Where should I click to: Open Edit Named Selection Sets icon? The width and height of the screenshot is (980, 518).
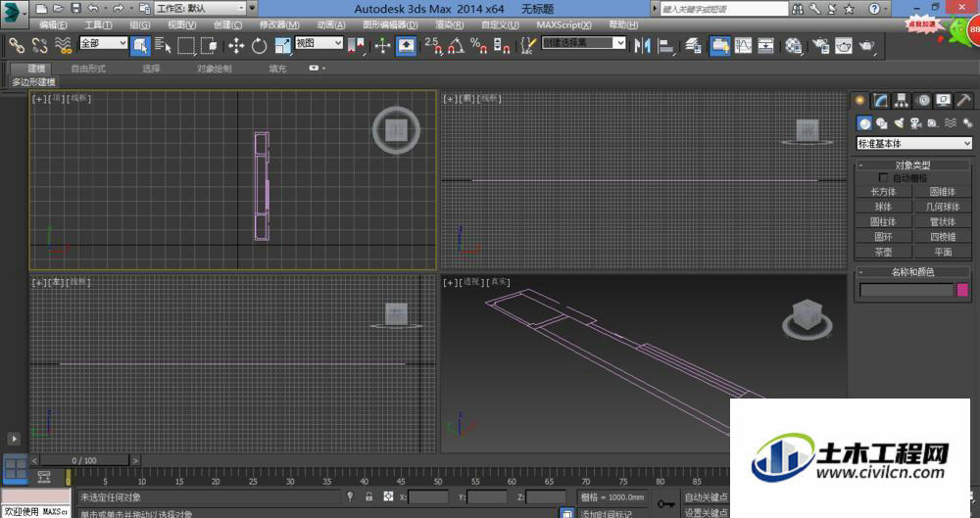pos(528,46)
